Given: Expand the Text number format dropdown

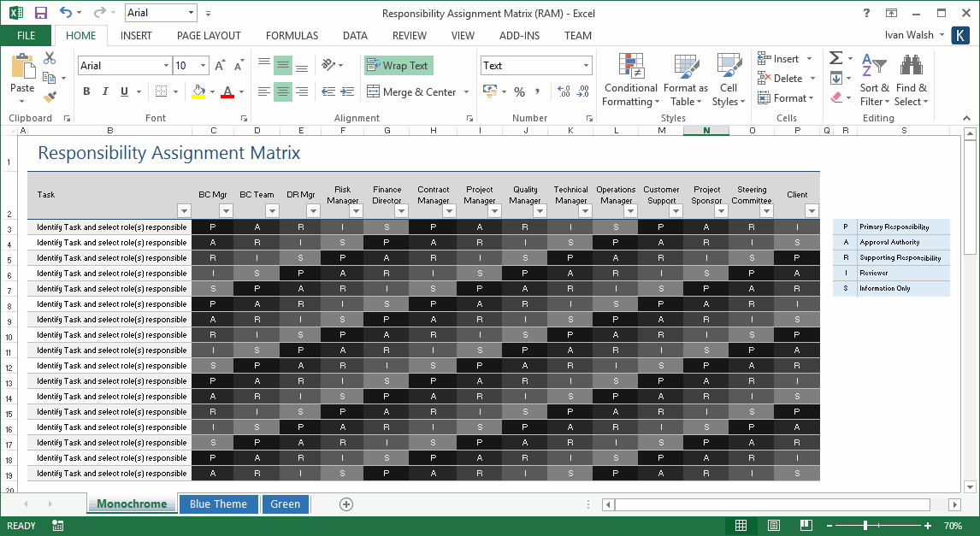Looking at the screenshot, I should (x=586, y=66).
